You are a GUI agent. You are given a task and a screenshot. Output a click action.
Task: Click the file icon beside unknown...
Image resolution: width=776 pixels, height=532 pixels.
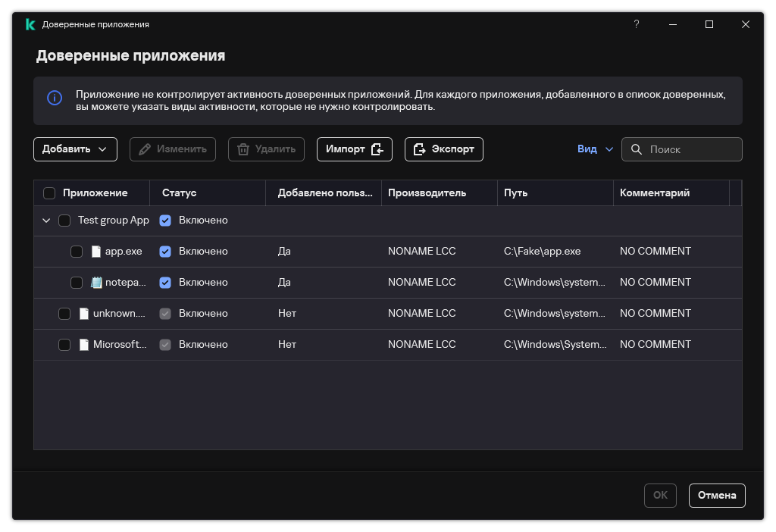coord(84,314)
